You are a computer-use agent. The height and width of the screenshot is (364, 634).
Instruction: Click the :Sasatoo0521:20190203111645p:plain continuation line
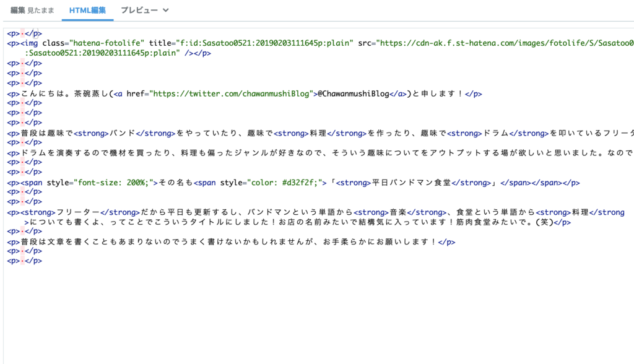click(x=118, y=53)
